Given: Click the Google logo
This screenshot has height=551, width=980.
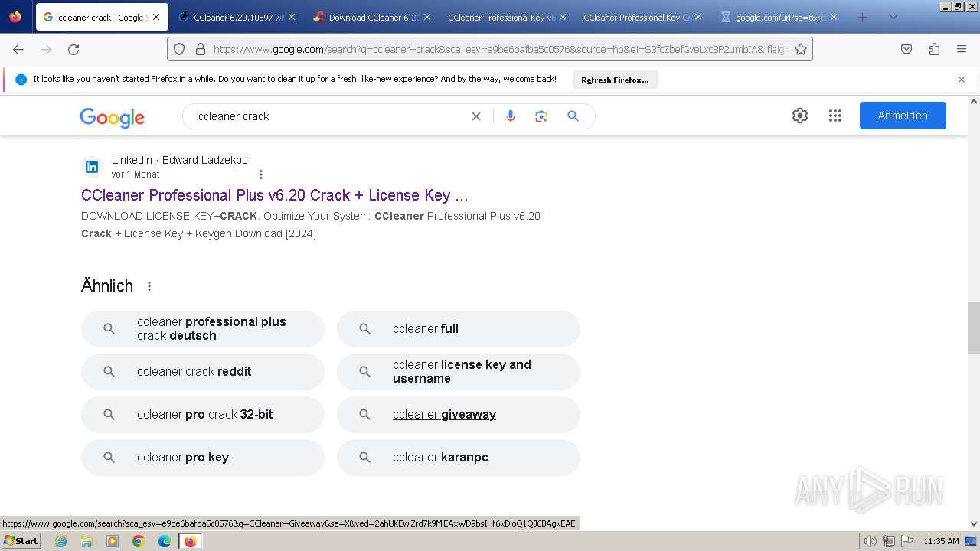Looking at the screenshot, I should pyautogui.click(x=112, y=117).
